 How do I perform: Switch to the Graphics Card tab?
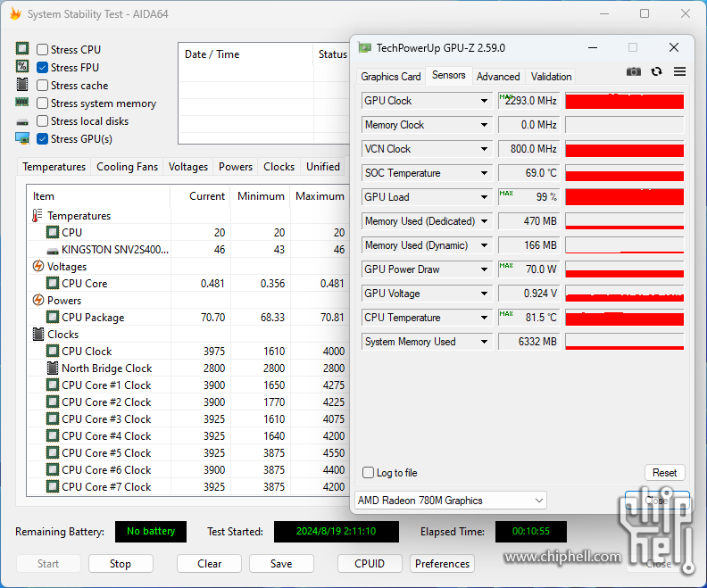coord(390,77)
